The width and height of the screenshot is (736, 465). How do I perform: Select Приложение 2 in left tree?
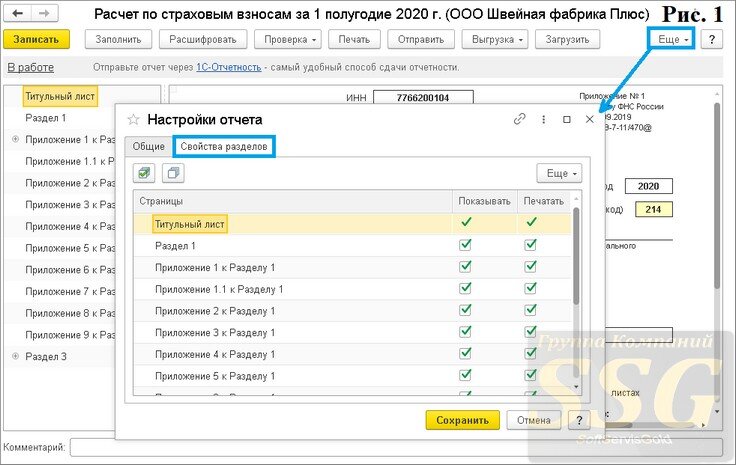click(x=70, y=183)
